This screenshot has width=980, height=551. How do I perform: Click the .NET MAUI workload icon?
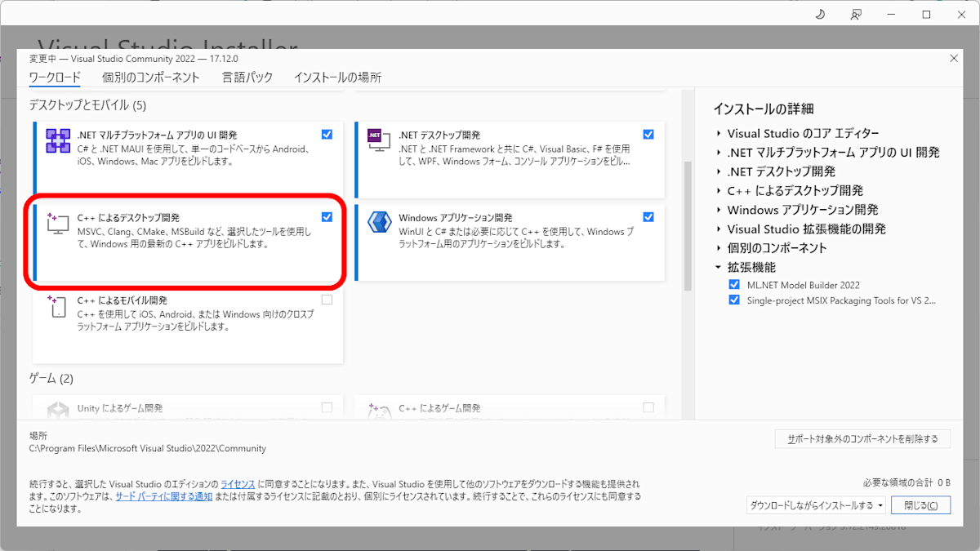pos(58,141)
